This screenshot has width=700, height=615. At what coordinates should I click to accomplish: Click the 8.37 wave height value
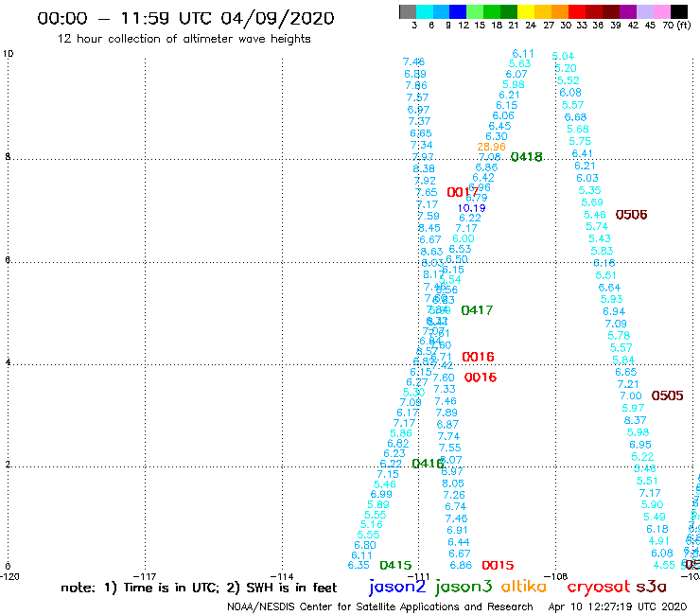point(635,420)
